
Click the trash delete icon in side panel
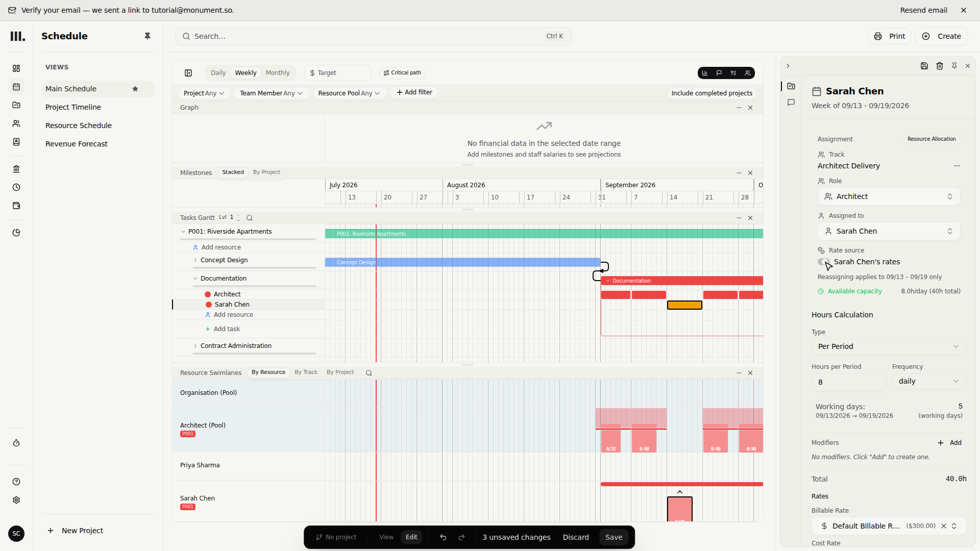click(940, 66)
